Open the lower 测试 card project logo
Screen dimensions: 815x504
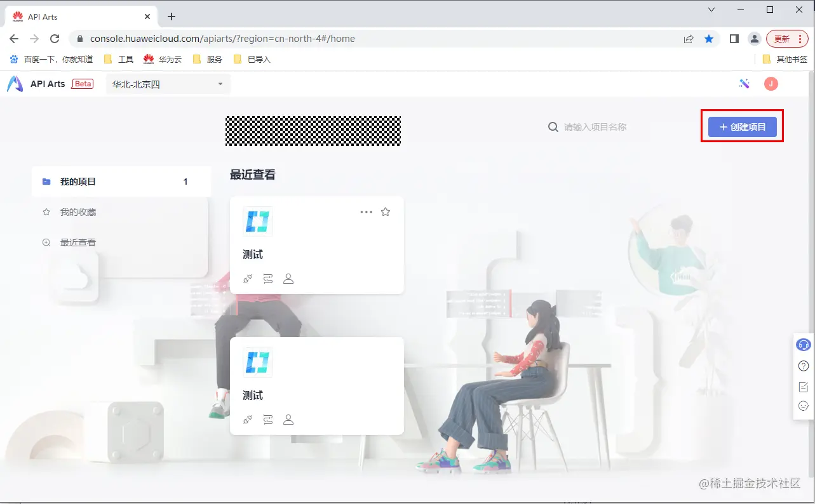click(258, 362)
